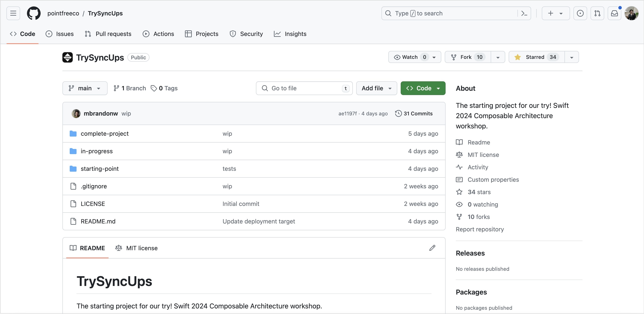Screen dimensions: 644x314
Task: Expand the Add file dropdown
Action: (x=376, y=88)
